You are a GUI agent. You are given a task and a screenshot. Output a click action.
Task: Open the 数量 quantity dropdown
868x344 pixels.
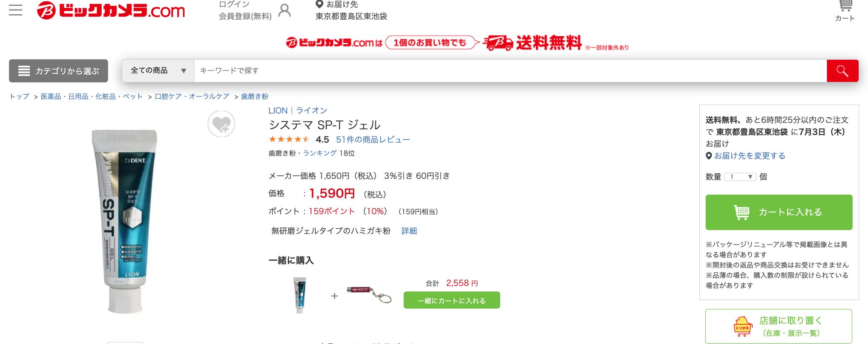740,177
